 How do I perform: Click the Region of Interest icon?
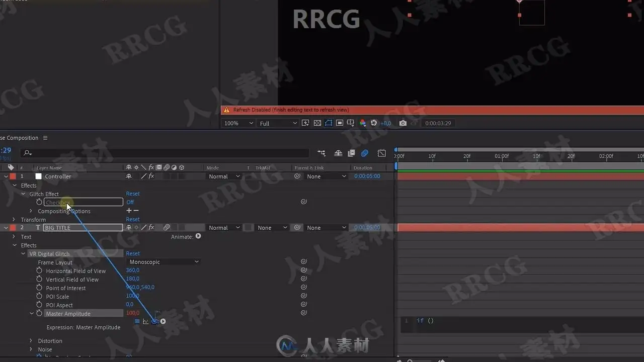340,123
